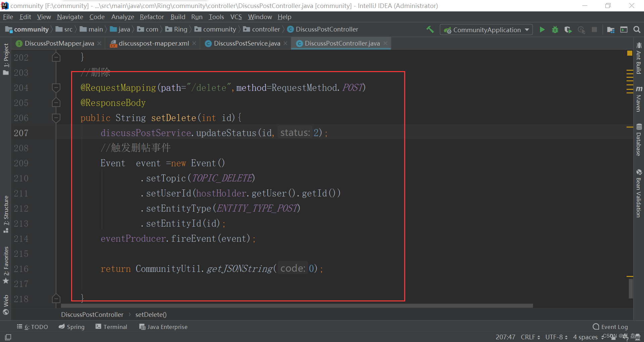
Task: Close the discusspost-mapper.xml tab
Action: coord(194,43)
